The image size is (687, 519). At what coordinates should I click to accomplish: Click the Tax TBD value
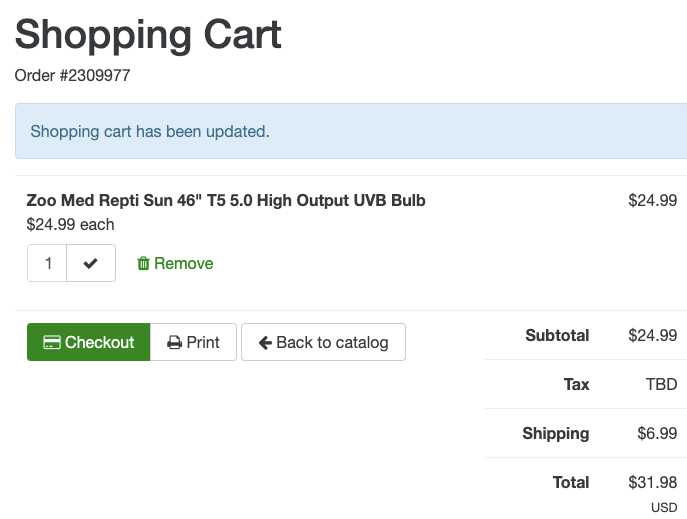[x=661, y=384]
